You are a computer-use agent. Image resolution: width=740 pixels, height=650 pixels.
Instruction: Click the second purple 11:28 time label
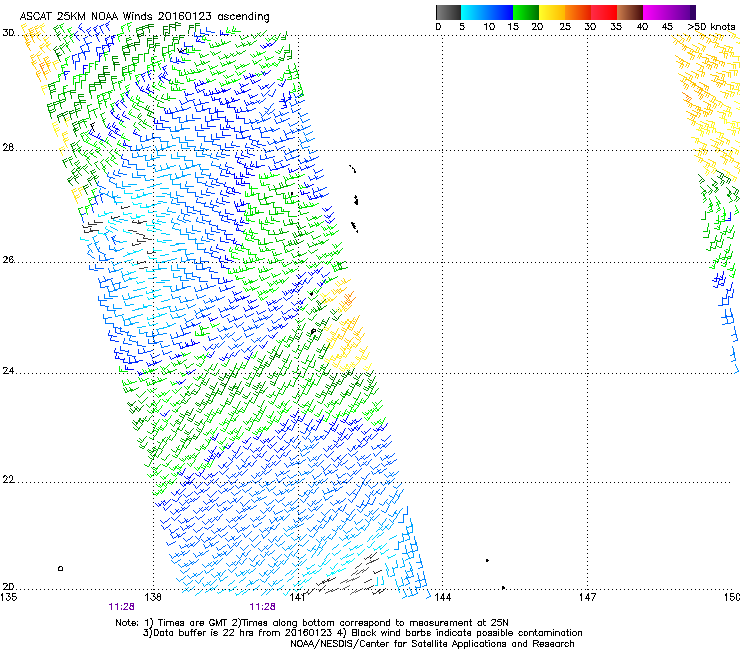pyautogui.click(x=262, y=607)
